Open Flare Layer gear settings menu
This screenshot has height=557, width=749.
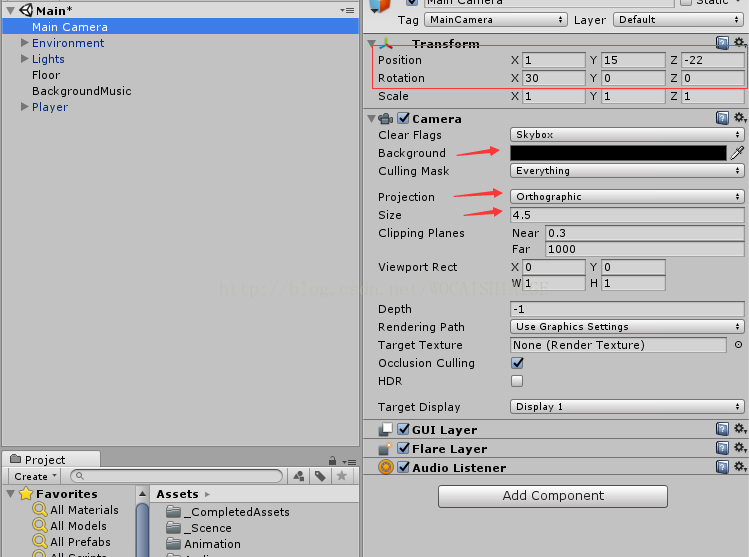coord(739,448)
